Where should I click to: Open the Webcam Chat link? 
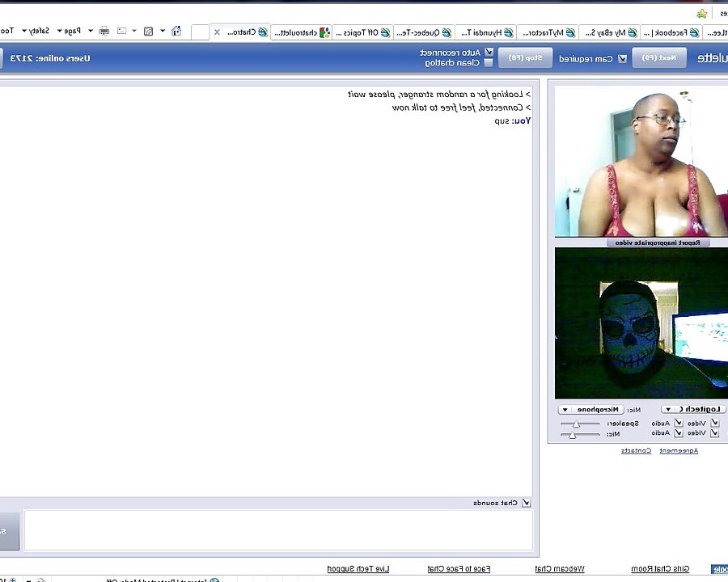[560, 568]
